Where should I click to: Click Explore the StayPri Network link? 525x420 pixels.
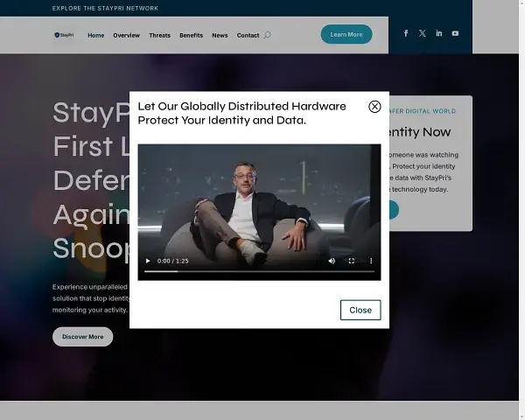(x=105, y=9)
